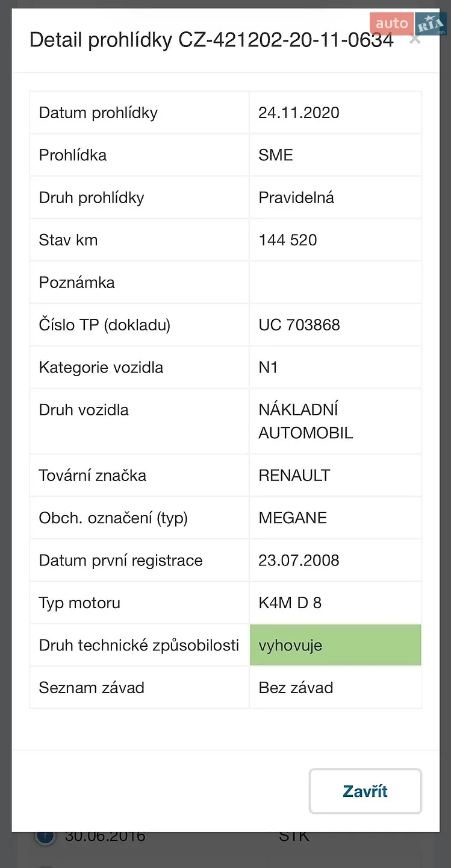
Task: Select the Bez závad defect list value
Action: pos(296,688)
